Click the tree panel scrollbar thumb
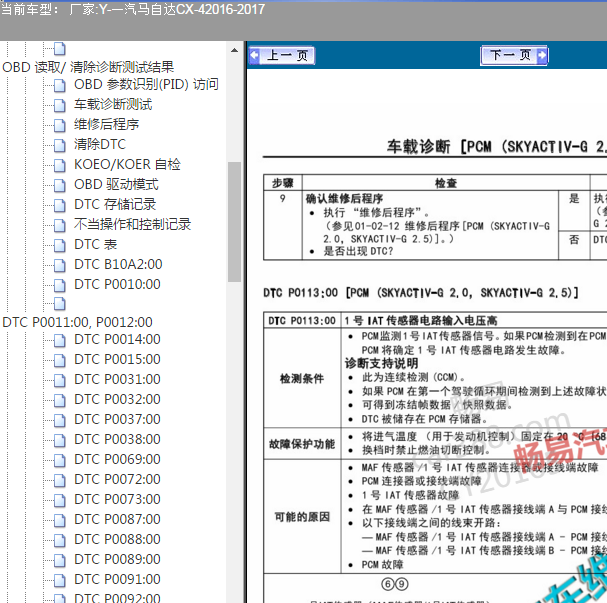Image resolution: width=607 pixels, height=603 pixels. 234,222
